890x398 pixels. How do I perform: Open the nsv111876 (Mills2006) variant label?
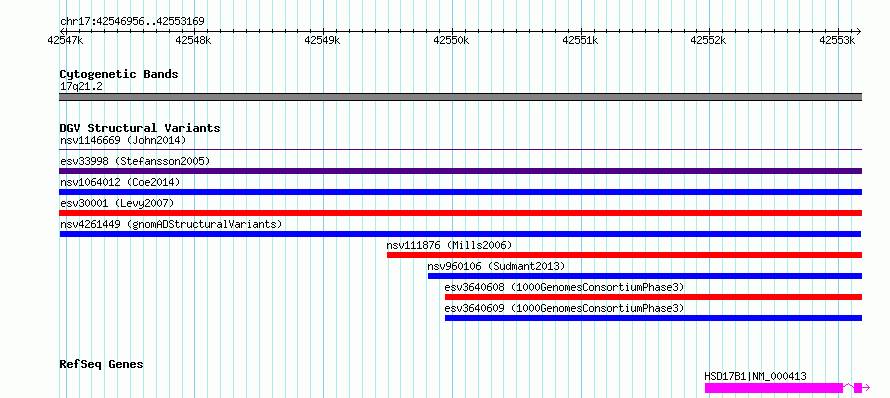point(450,245)
